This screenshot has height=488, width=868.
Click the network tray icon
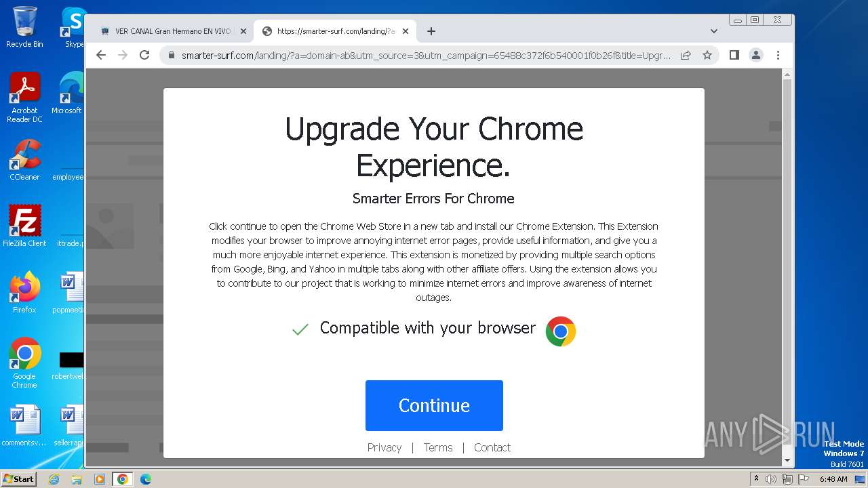tap(787, 479)
